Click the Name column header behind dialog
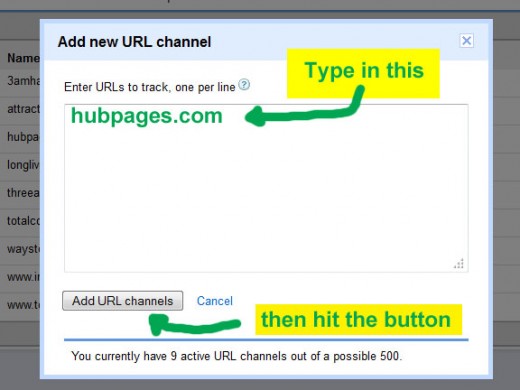The width and height of the screenshot is (520, 390). pyautogui.click(x=23, y=58)
